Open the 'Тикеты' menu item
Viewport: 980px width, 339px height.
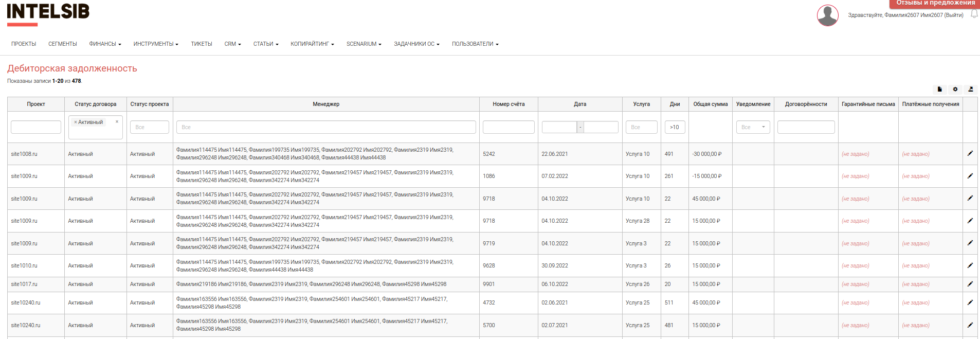[201, 44]
